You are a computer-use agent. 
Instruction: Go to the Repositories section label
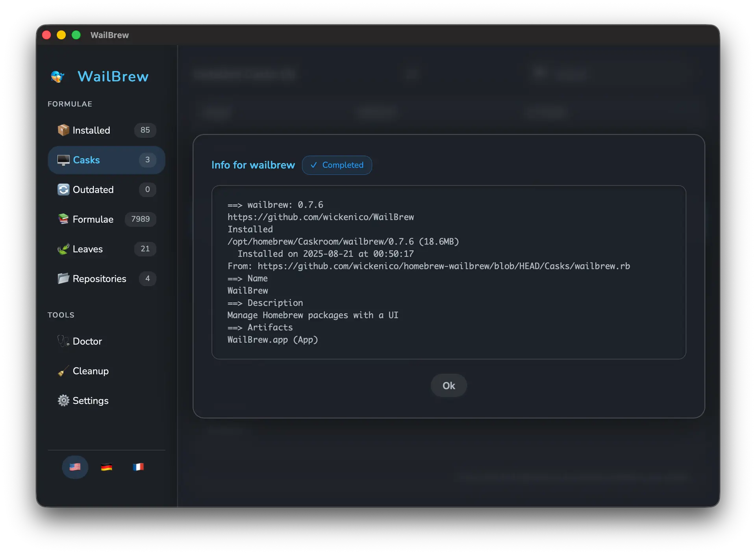click(99, 278)
